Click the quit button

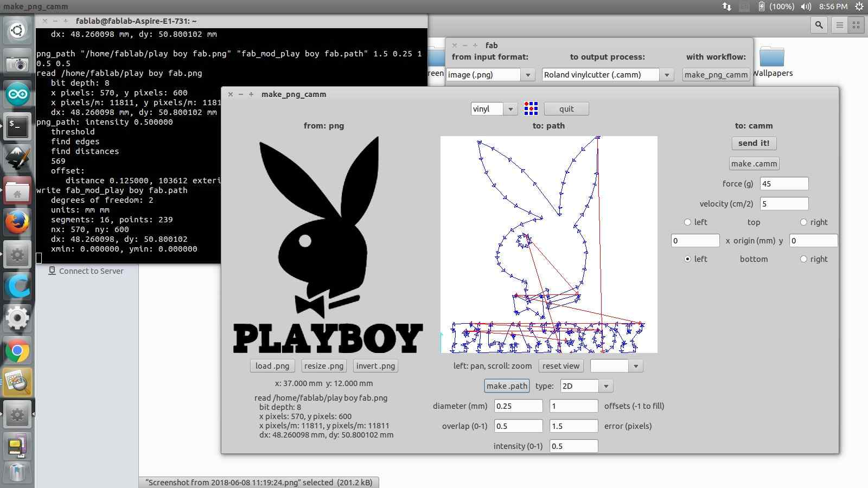[566, 109]
